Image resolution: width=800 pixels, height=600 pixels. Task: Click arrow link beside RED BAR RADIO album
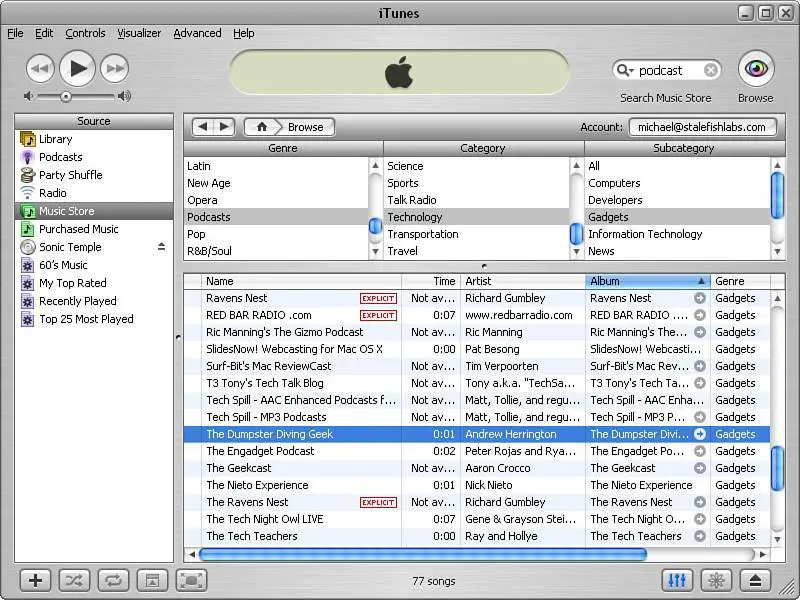pos(699,315)
